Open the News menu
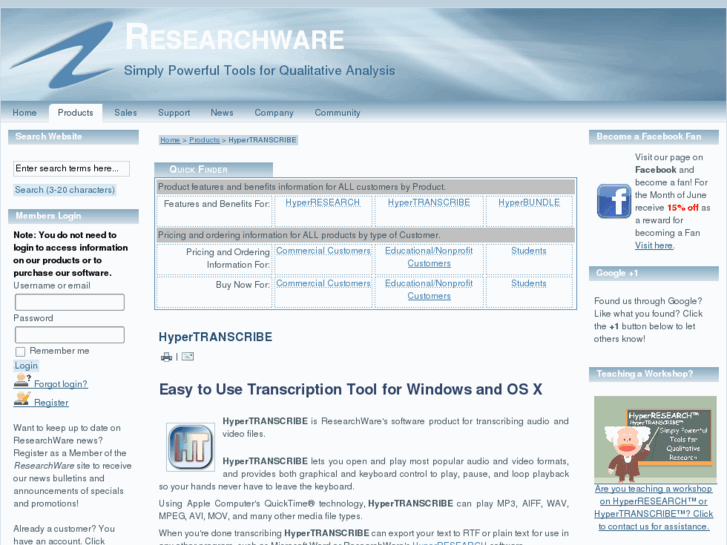 point(222,113)
